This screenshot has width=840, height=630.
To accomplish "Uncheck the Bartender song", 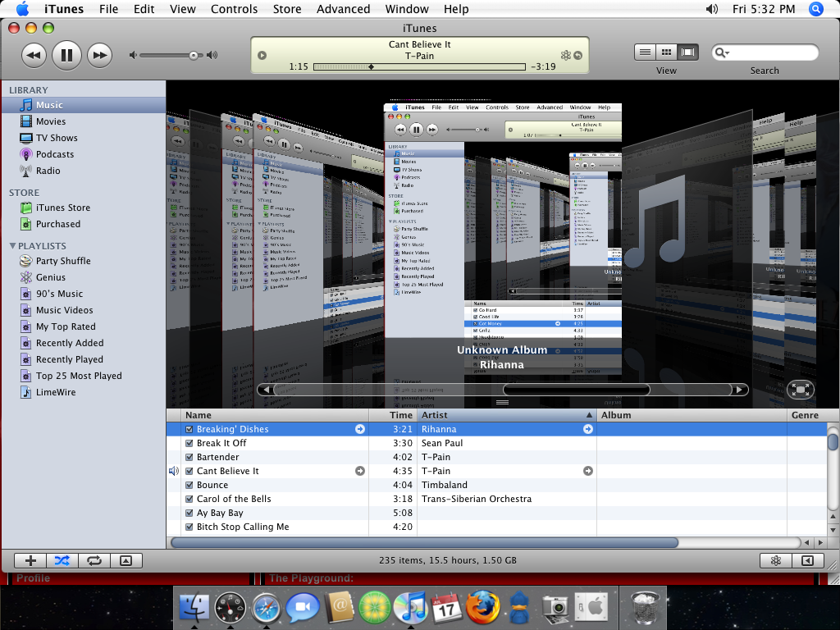I will tap(189, 457).
